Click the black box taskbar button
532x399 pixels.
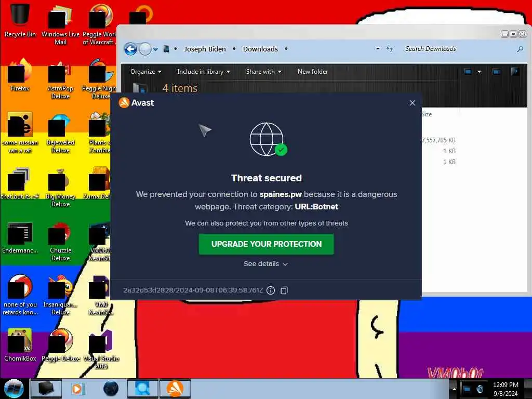(x=46, y=389)
